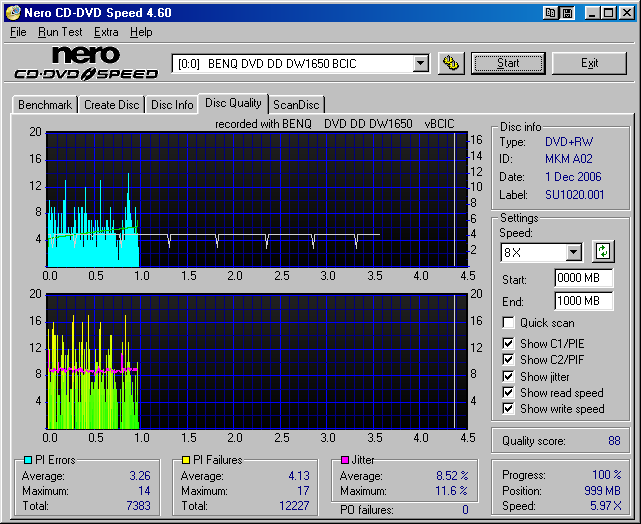Click the app icon in the title bar
This screenshot has height=524, width=641.
(x=13, y=12)
